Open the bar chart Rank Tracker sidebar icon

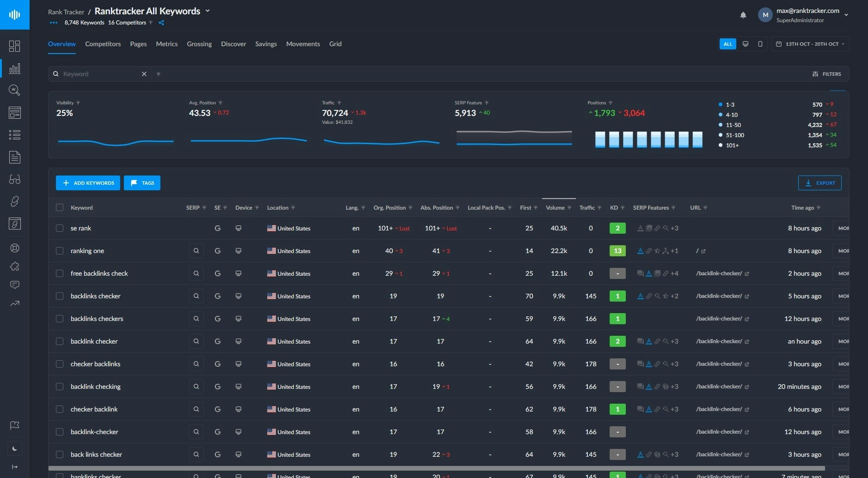click(x=15, y=68)
